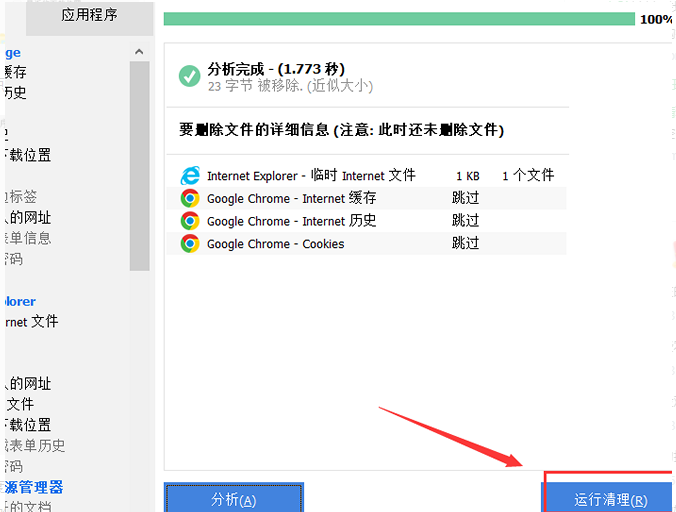676x512 pixels.
Task: Switch to the 应用程序 tab
Action: tap(89, 15)
